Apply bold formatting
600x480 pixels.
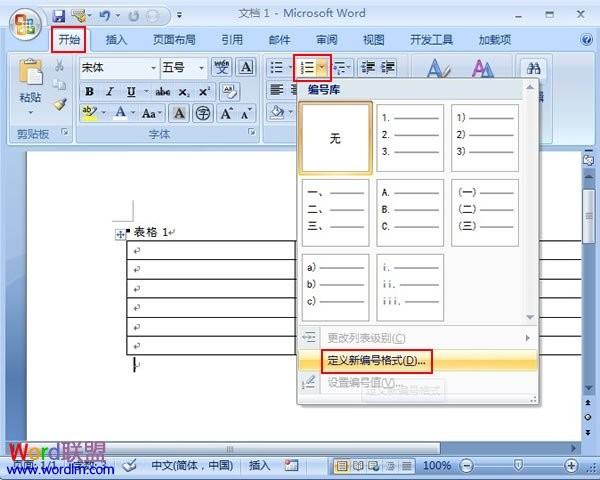(x=89, y=91)
